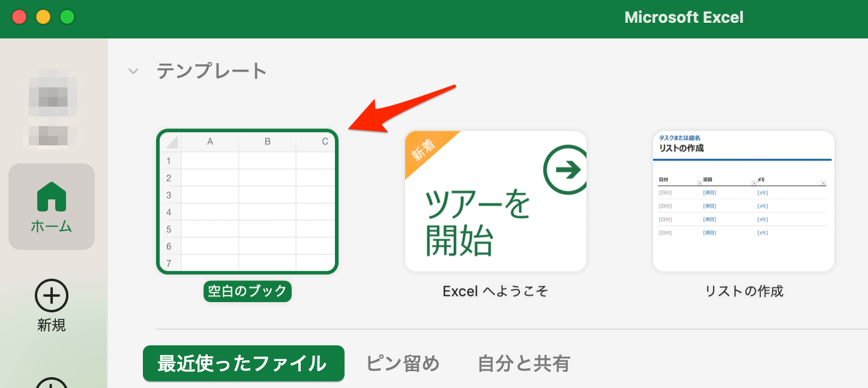
Task: Switch to ピン留め tab
Action: point(403,363)
